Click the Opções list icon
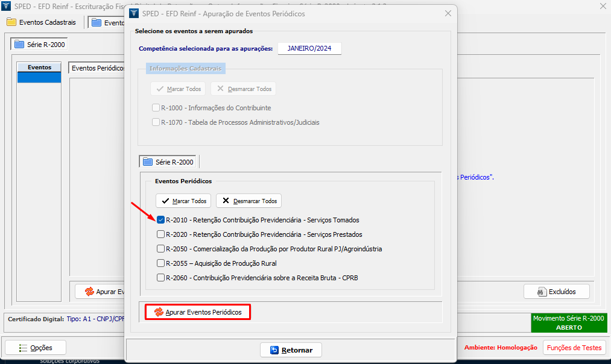The width and height of the screenshot is (611, 364). [24, 348]
